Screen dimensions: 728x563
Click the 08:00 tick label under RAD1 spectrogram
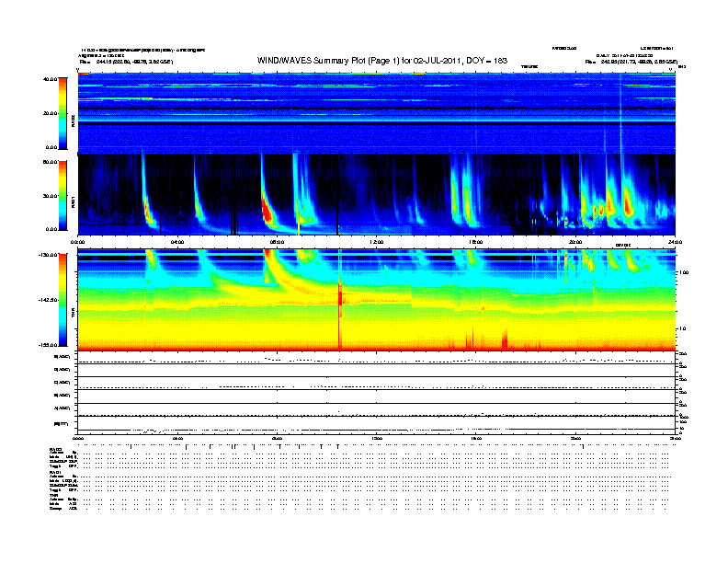(277, 242)
